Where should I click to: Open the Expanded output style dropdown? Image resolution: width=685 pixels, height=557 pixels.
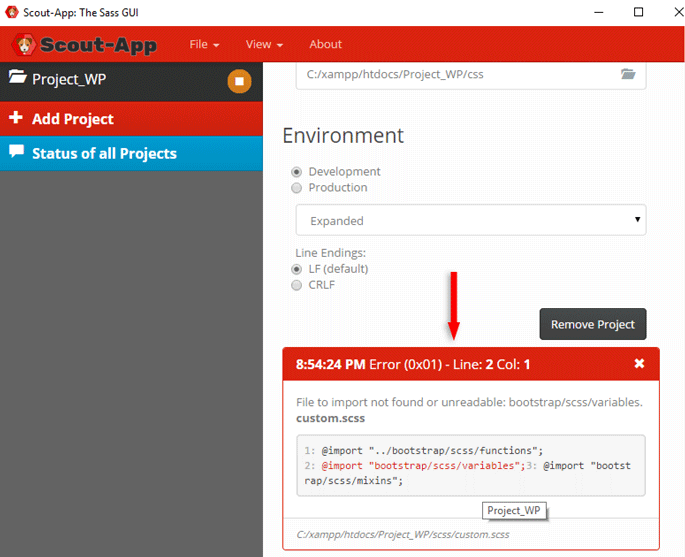[x=471, y=220]
